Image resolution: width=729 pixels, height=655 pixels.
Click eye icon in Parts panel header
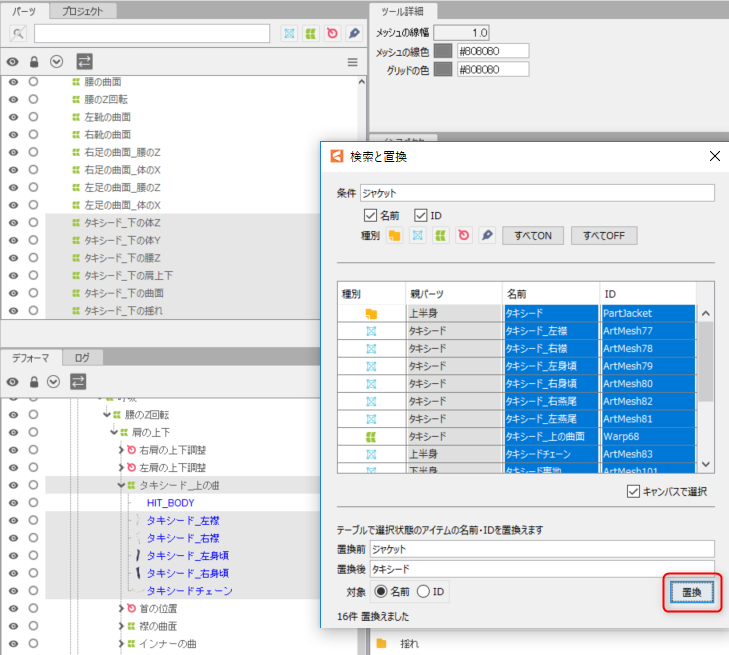click(13, 61)
